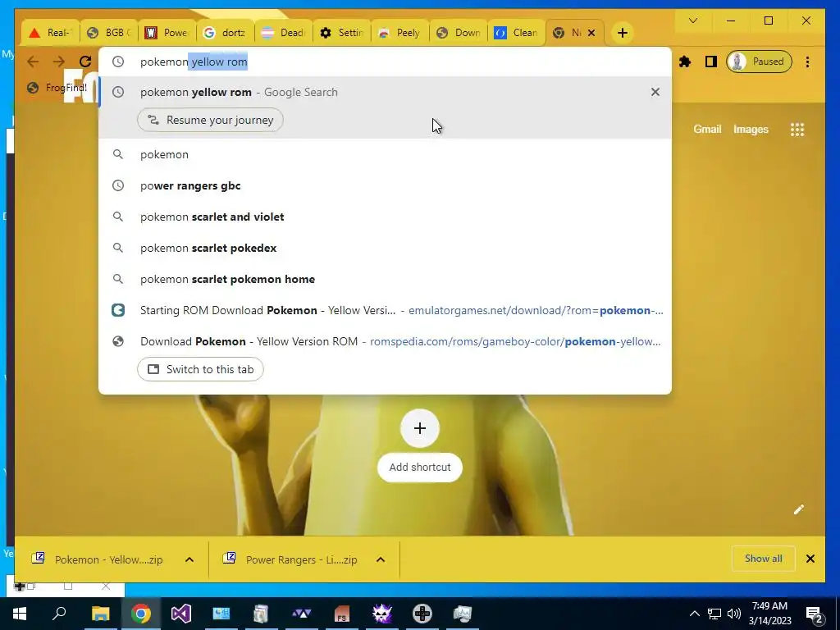Click Chrome icon in taskbar
Screen dimensions: 840x630
(140, 614)
